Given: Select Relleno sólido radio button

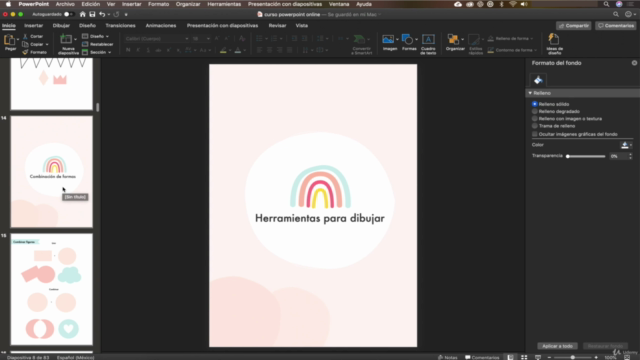Looking at the screenshot, I should [x=534, y=104].
